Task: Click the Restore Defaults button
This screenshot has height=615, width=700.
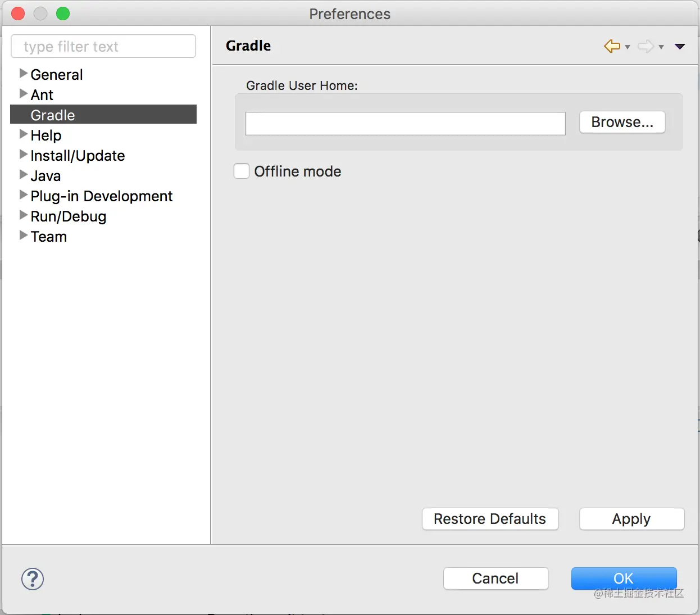Action: [490, 519]
